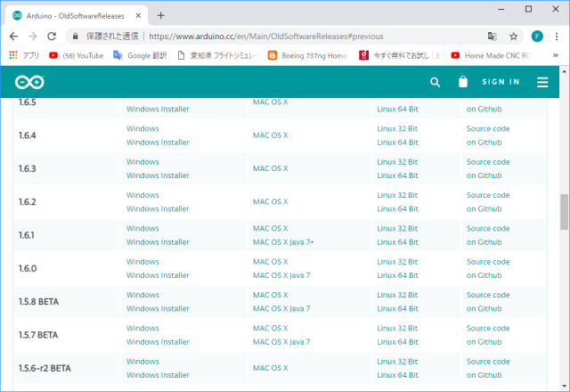Open on Github link for 1.5.7 BETA

pos(484,342)
